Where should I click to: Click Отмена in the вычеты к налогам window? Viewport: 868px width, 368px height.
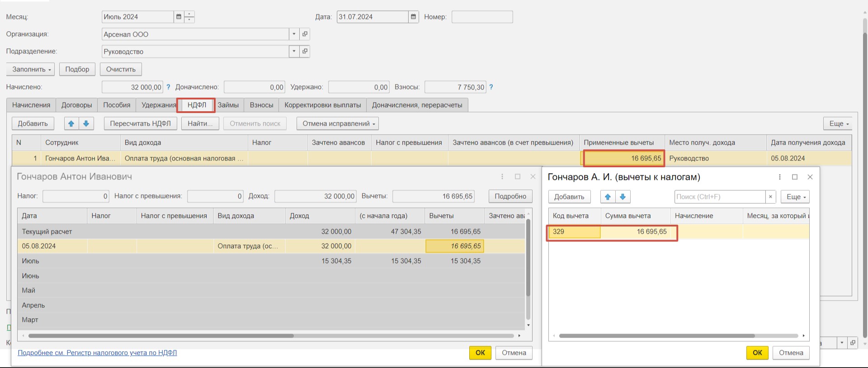(x=791, y=353)
